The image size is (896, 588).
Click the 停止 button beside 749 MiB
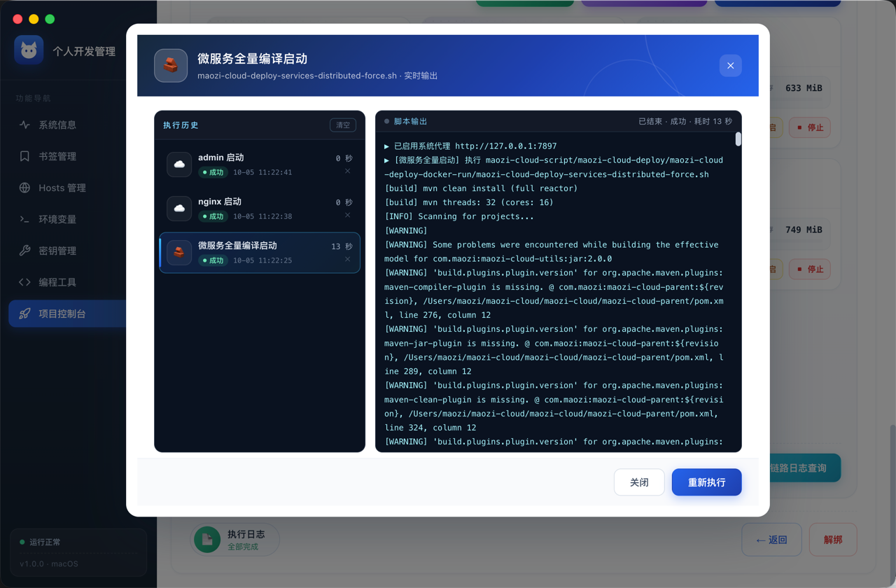coord(810,269)
